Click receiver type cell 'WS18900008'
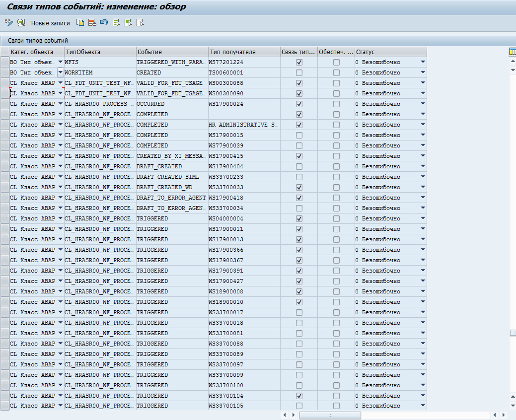516x420 pixels. [244, 292]
